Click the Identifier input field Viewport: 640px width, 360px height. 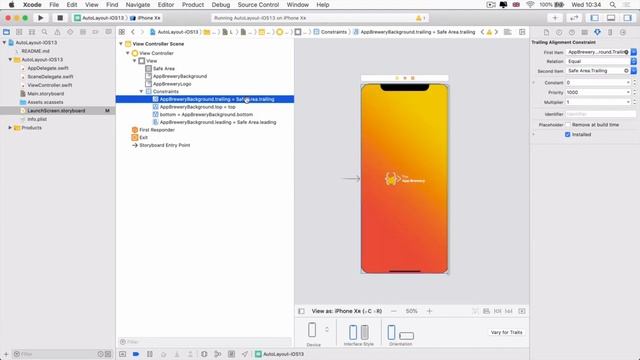click(601, 114)
